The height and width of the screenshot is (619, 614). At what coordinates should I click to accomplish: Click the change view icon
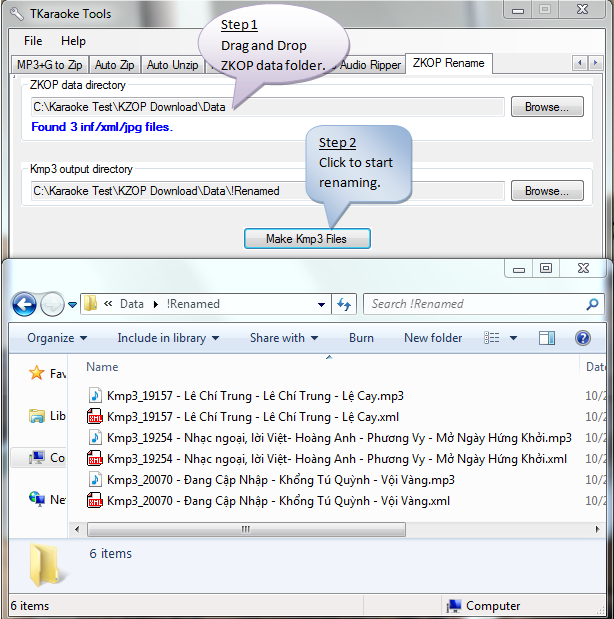pos(493,338)
